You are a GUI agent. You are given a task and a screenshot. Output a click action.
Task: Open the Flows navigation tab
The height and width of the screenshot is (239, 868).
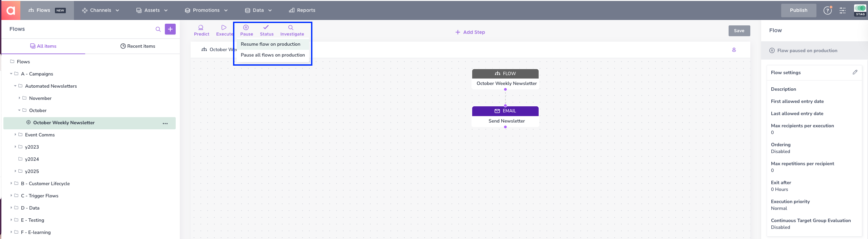click(x=47, y=10)
